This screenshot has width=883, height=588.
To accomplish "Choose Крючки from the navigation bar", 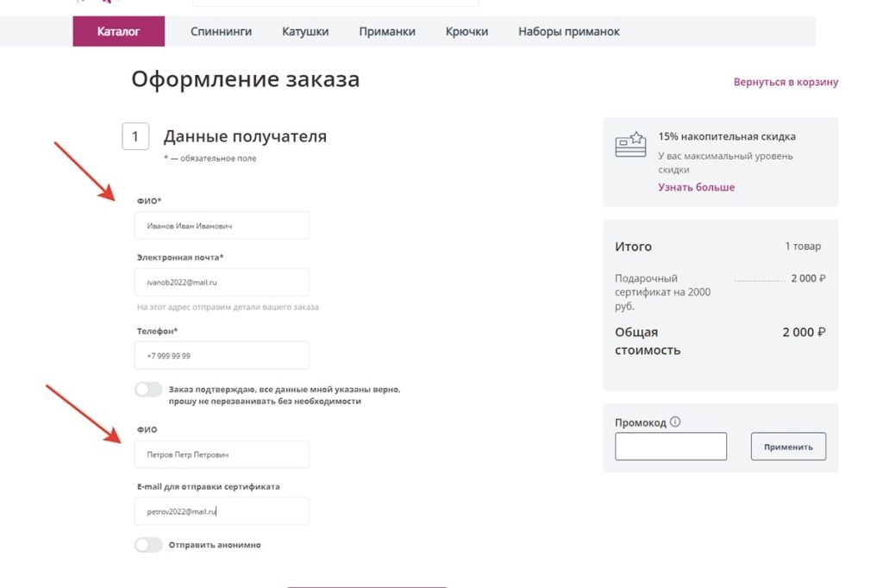I will (x=467, y=32).
